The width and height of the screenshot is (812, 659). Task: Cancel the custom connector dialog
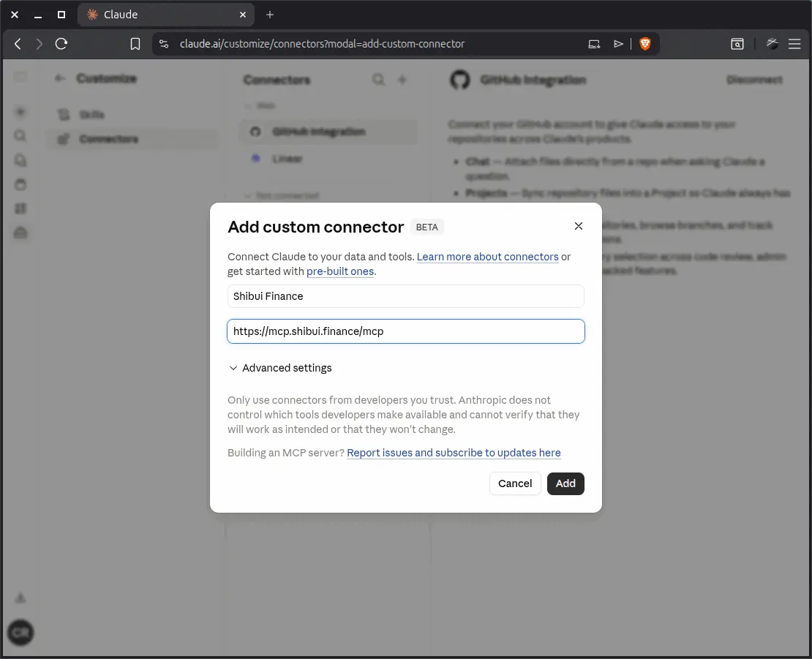click(x=515, y=483)
